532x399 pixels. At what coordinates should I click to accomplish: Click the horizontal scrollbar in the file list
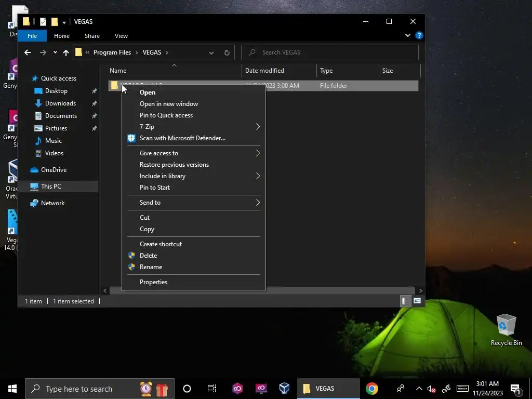coord(262,290)
